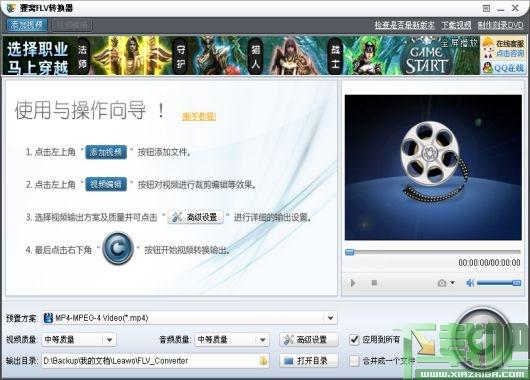
Task: Toggle the 应用到所有 checkbox
Action: 354,339
